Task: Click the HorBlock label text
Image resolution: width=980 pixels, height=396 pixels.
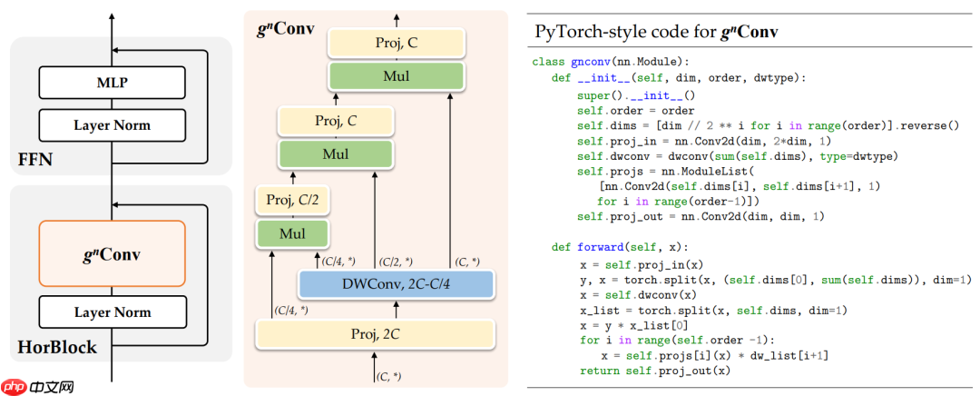Action: click(x=57, y=347)
